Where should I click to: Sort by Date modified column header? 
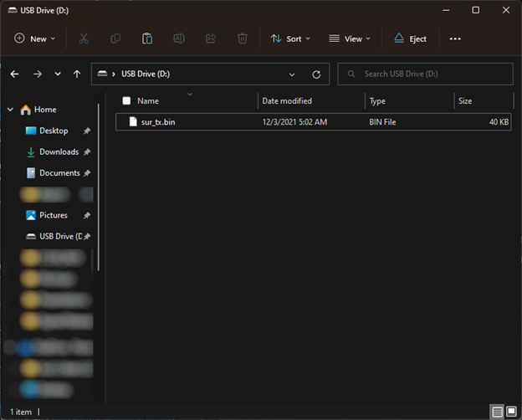tap(287, 101)
